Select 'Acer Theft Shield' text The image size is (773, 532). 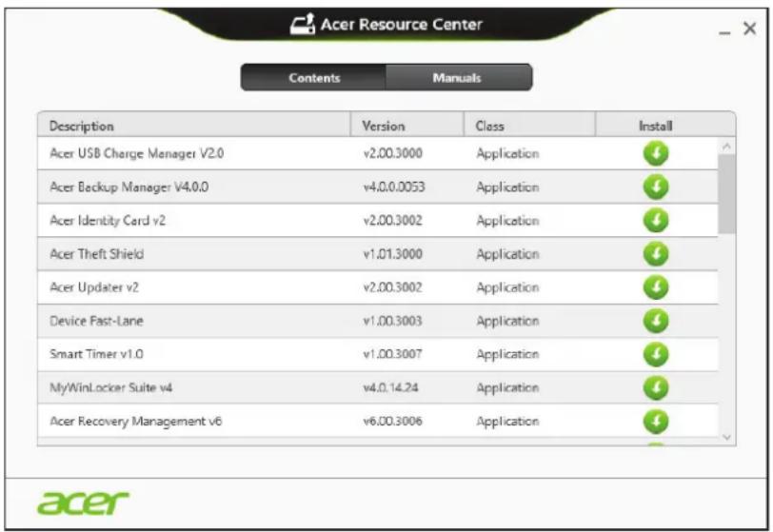97,254
